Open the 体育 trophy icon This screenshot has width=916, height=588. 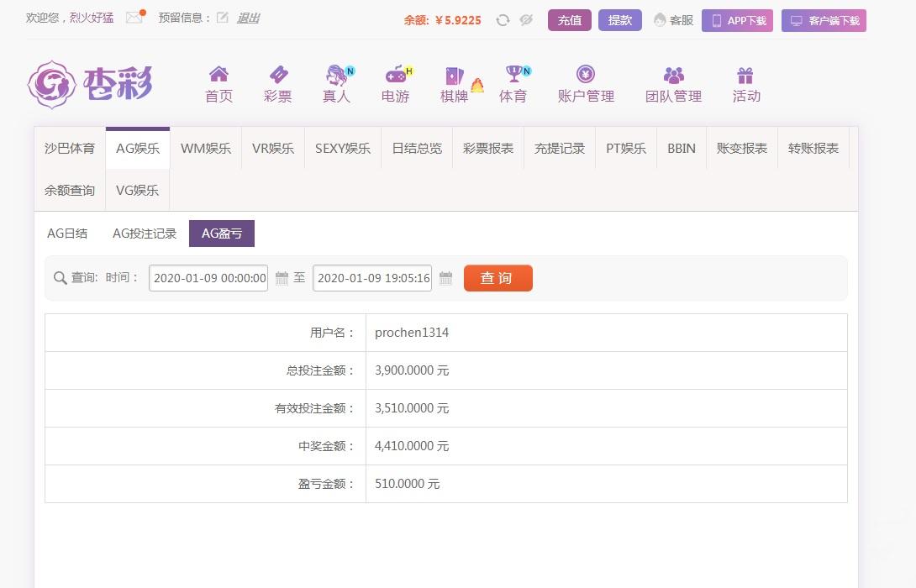(x=513, y=75)
